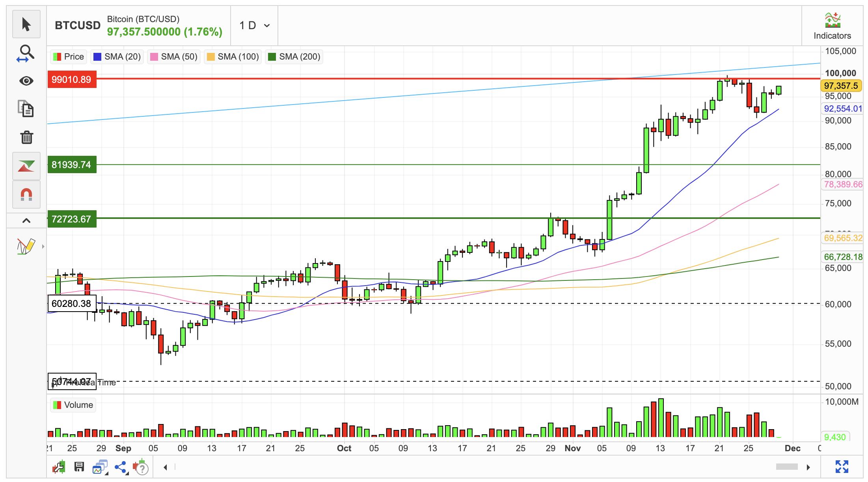868x482 pixels.
Task: Click the Nov date axis label
Action: click(572, 448)
